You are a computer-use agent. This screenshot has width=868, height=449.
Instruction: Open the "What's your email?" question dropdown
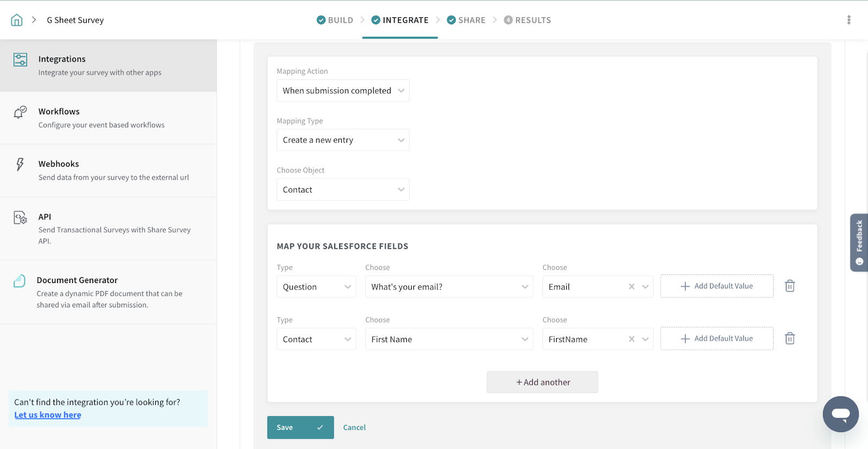(449, 287)
